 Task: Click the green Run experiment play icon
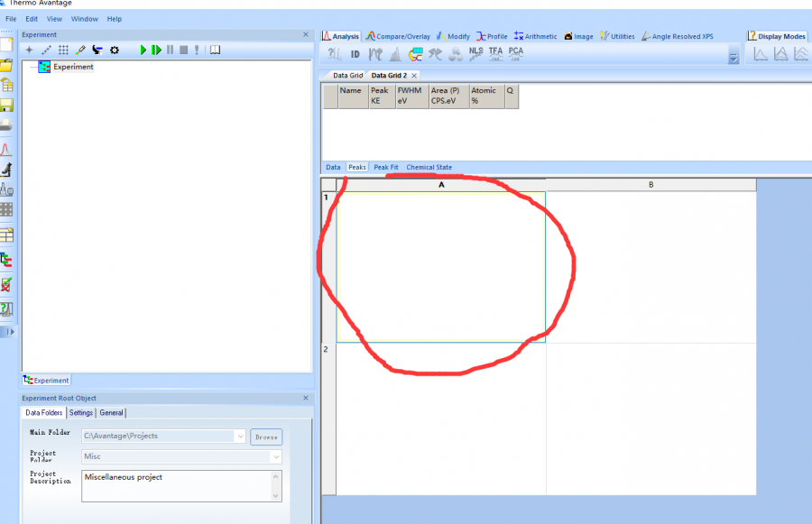point(143,51)
